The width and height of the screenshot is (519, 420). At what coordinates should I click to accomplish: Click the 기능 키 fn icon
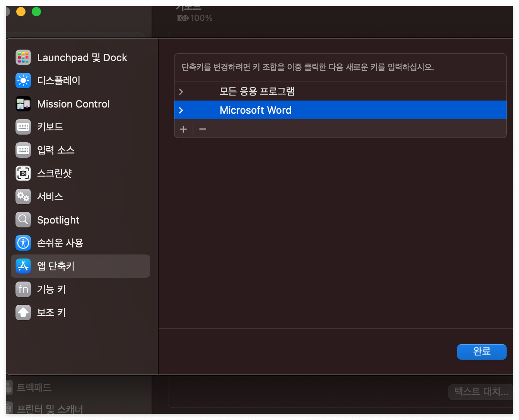pyautogui.click(x=23, y=289)
